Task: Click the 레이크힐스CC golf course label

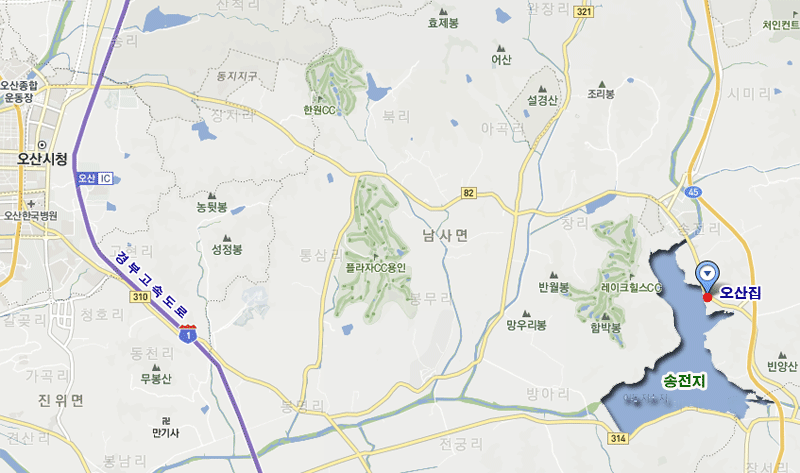Action: coord(631,288)
